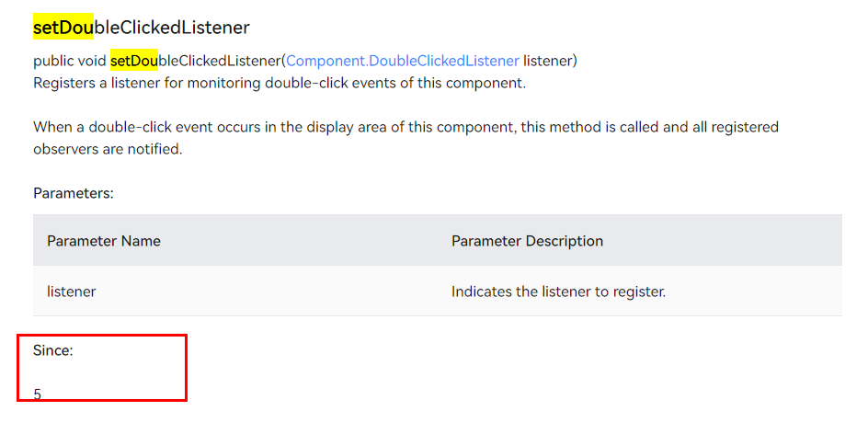The height and width of the screenshot is (434, 868).
Task: Click 'bleClickedListener(' in the method signature
Action: 222,61
